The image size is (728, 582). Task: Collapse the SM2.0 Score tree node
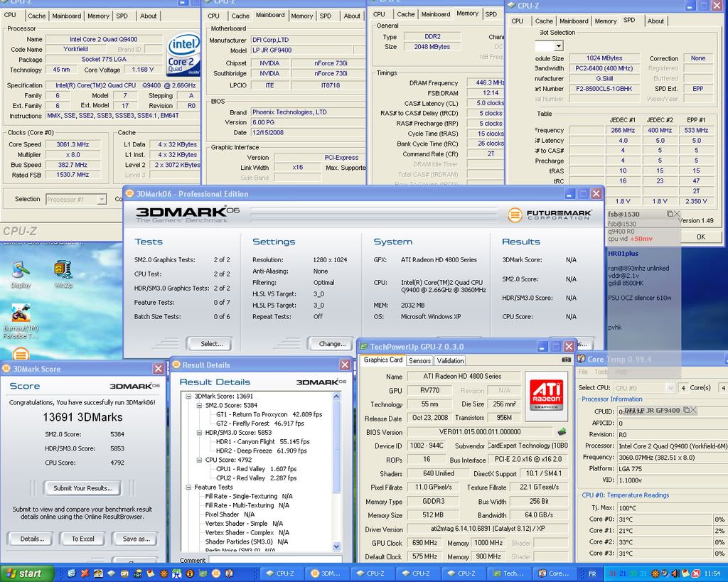[x=199, y=405]
